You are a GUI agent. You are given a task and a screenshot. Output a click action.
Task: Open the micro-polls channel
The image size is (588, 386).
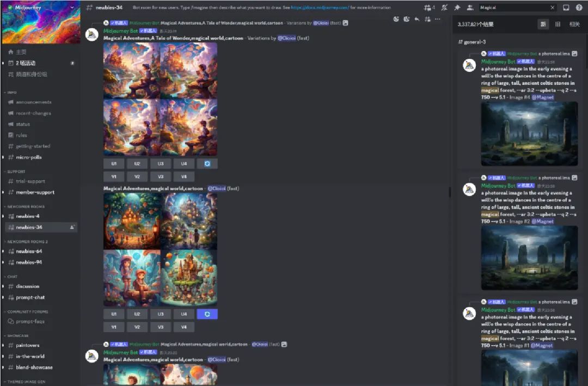[x=41, y=157]
